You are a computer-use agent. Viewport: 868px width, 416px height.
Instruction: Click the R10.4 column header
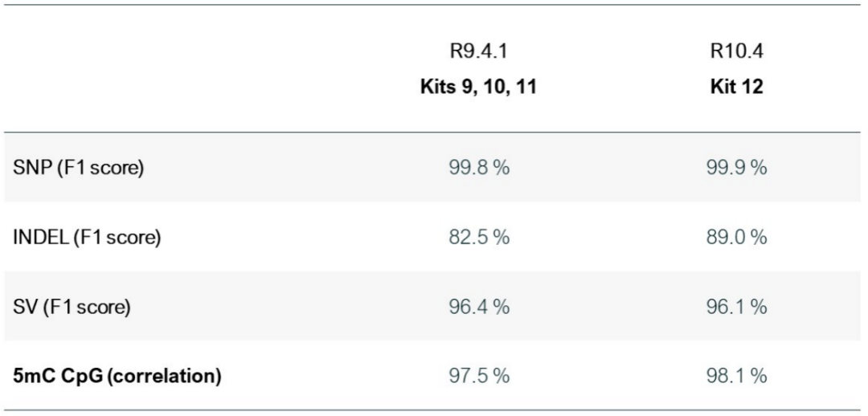pyautogui.click(x=737, y=51)
